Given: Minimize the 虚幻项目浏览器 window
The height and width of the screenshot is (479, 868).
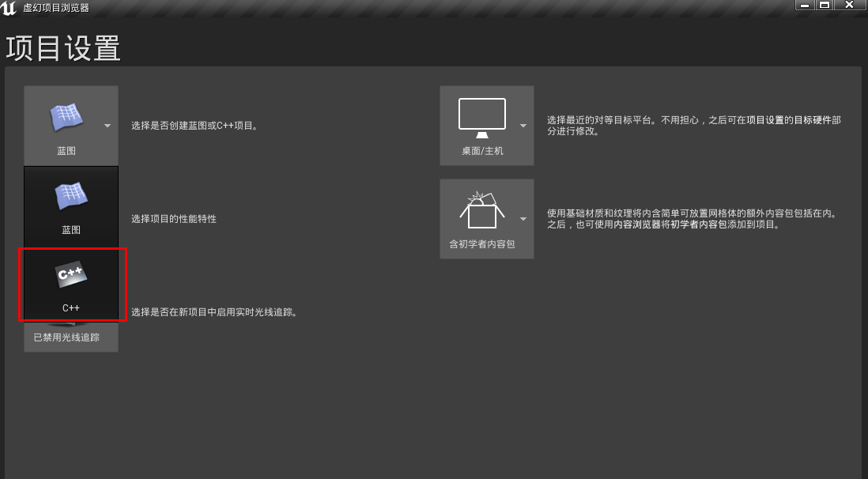Looking at the screenshot, I should 805,5.
